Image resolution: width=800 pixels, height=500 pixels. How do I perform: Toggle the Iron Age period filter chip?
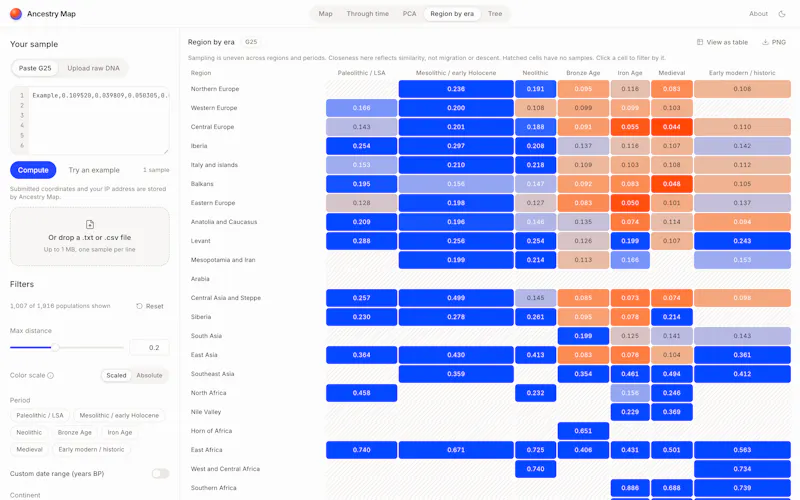tap(120, 432)
